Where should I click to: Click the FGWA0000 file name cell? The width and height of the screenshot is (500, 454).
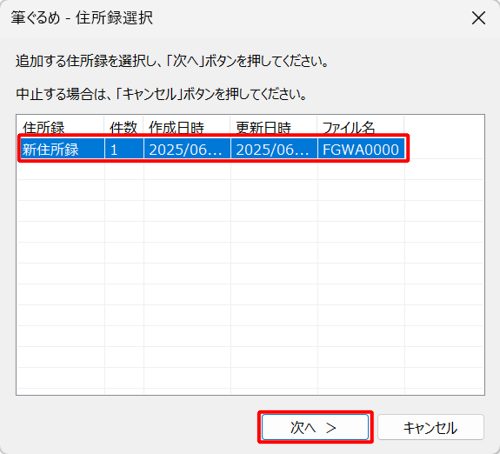coord(361,149)
